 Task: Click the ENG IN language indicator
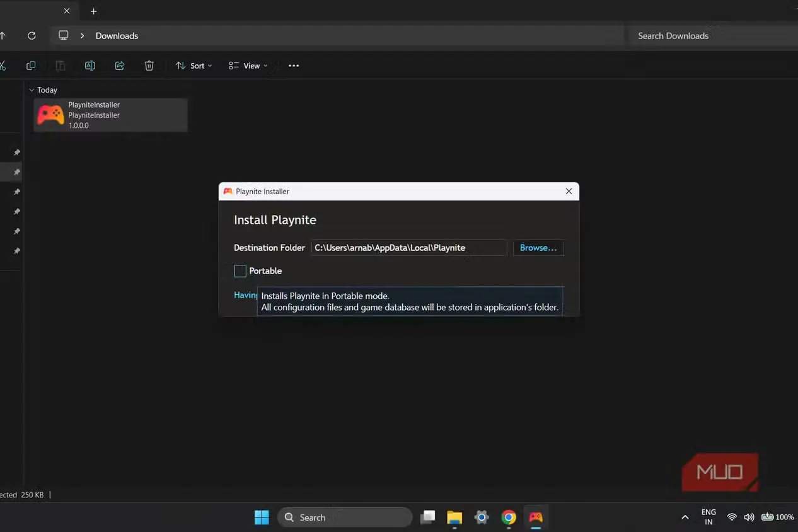pyautogui.click(x=708, y=518)
